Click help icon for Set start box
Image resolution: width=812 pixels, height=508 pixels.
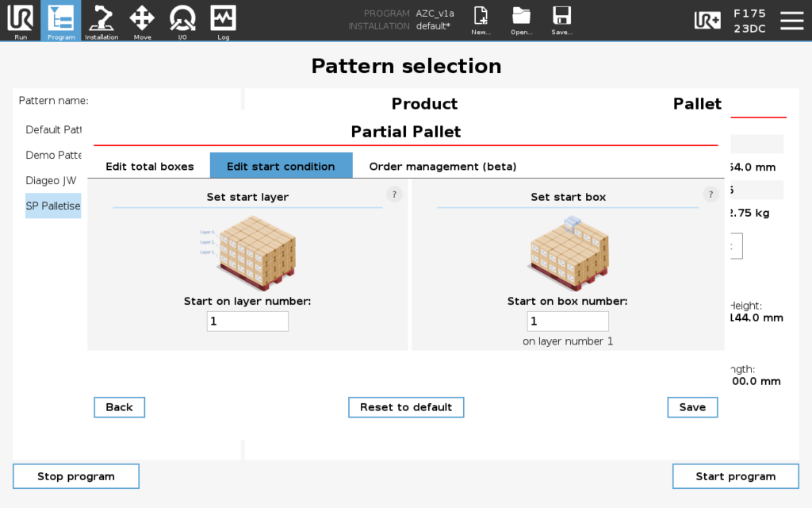click(x=710, y=194)
